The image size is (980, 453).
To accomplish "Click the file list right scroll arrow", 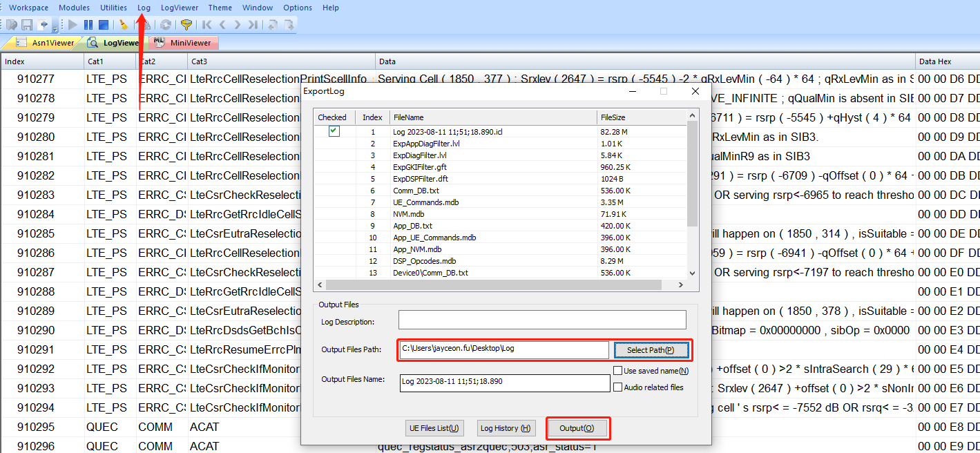I will [x=681, y=285].
